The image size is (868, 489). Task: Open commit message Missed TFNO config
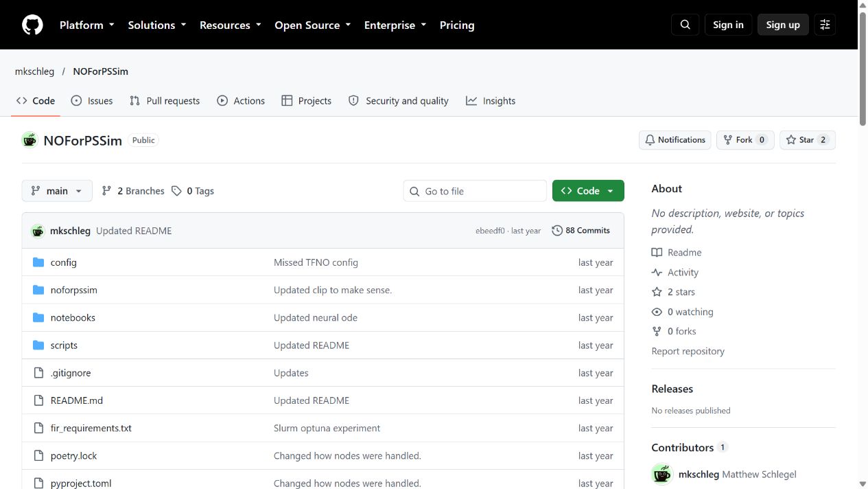[316, 262]
